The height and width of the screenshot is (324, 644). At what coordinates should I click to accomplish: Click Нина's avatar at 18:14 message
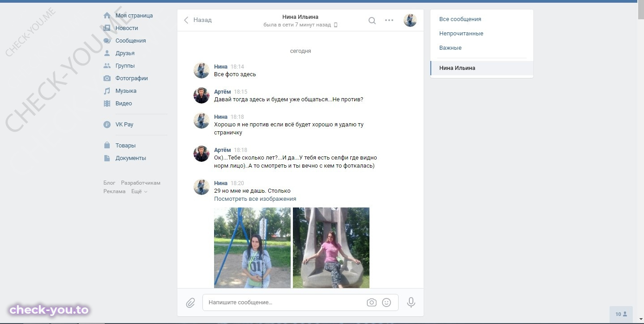[202, 70]
